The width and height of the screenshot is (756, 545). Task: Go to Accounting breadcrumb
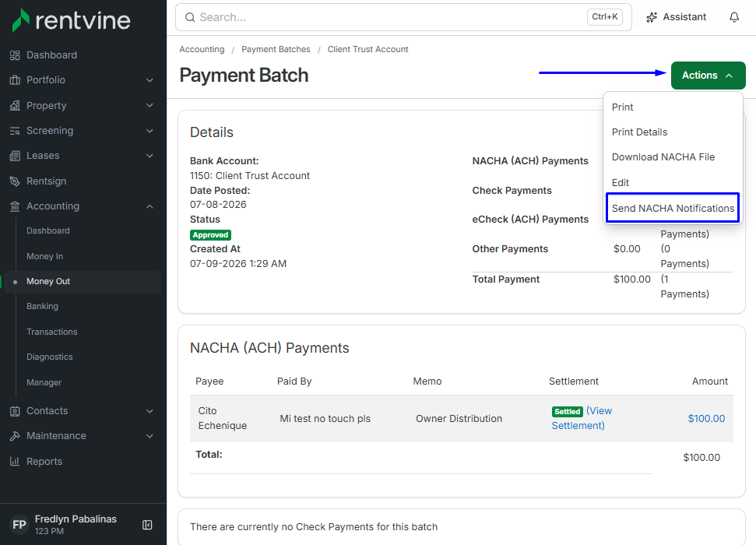click(202, 49)
